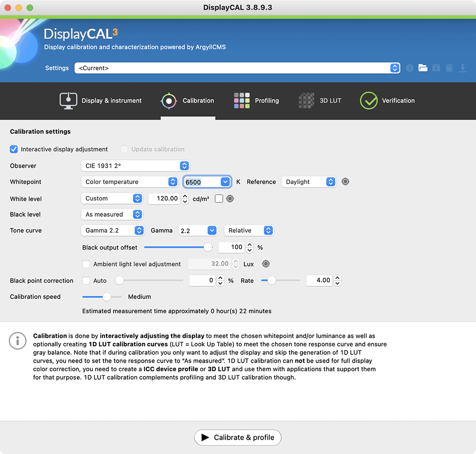Click the settings info icon
This screenshot has height=454, width=476.
410,68
